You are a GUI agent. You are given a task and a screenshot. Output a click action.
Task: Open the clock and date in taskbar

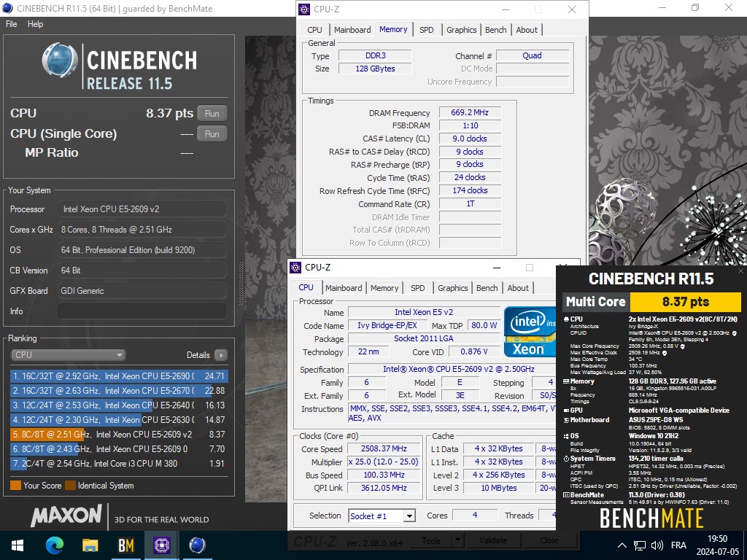click(718, 545)
